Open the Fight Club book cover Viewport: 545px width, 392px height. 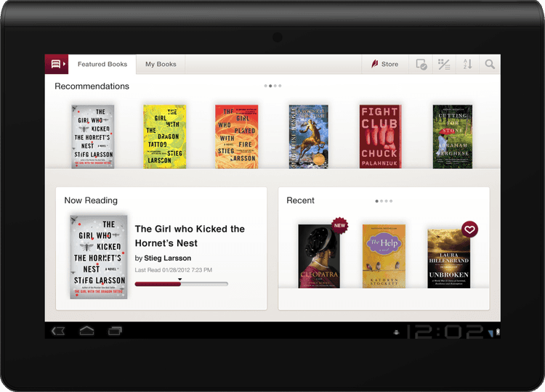point(380,136)
